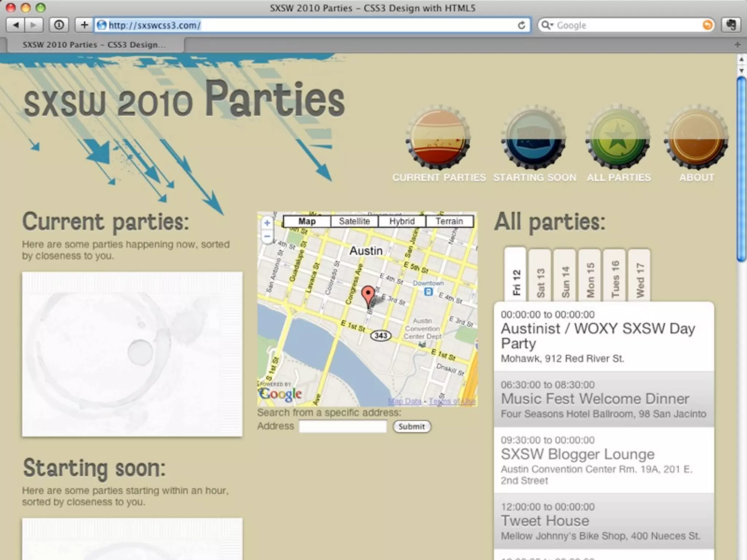Click the red Current Parties bottle cap
Screen dimensions: 747x560
(x=438, y=138)
